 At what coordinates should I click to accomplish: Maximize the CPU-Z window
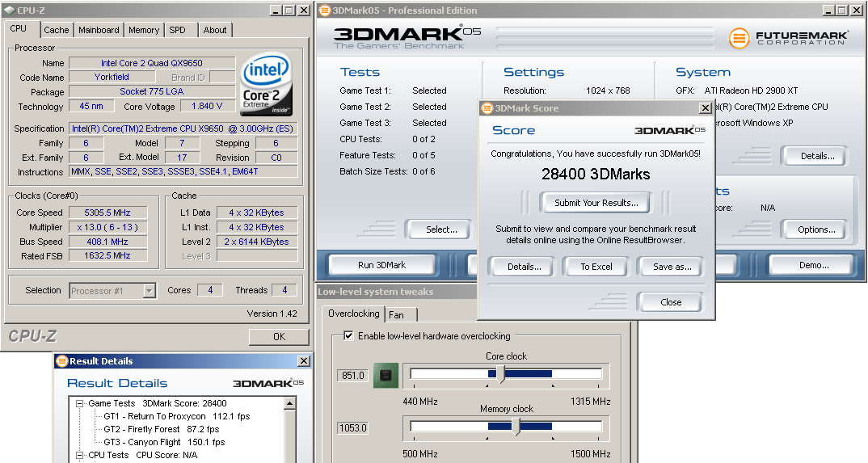tap(289, 10)
